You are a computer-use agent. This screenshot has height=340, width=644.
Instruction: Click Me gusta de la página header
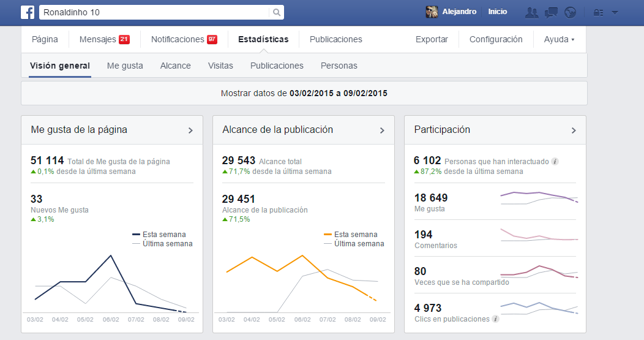tap(79, 130)
